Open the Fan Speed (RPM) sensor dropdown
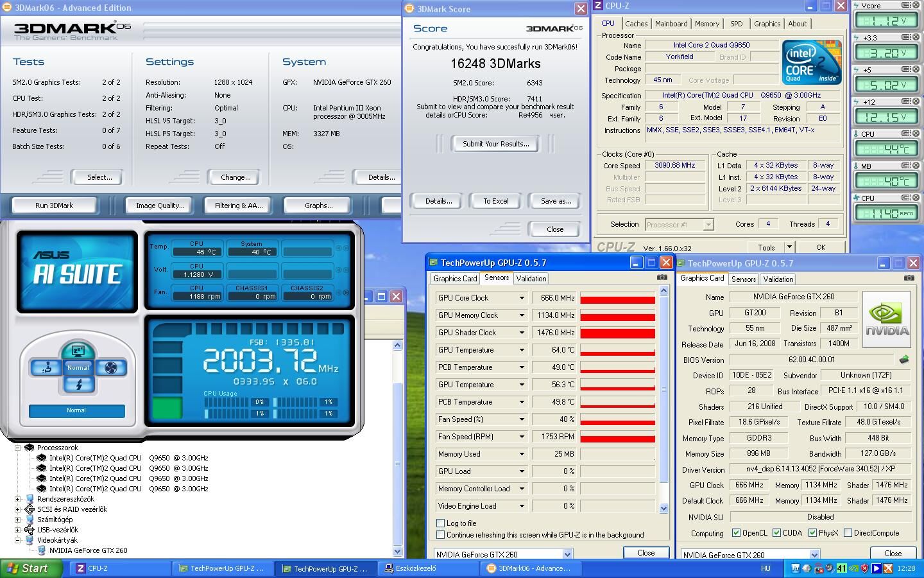Viewport: 924px width, 578px height. (x=522, y=437)
